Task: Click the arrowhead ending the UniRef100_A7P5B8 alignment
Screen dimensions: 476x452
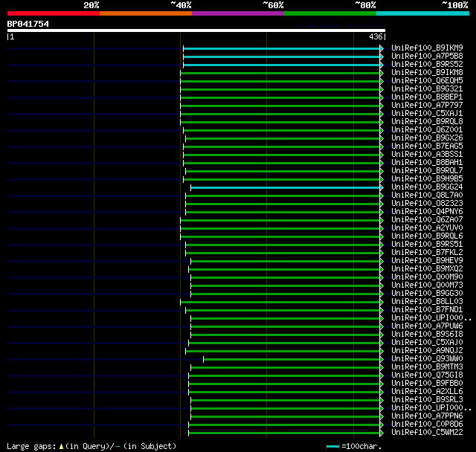Action: pyautogui.click(x=382, y=56)
